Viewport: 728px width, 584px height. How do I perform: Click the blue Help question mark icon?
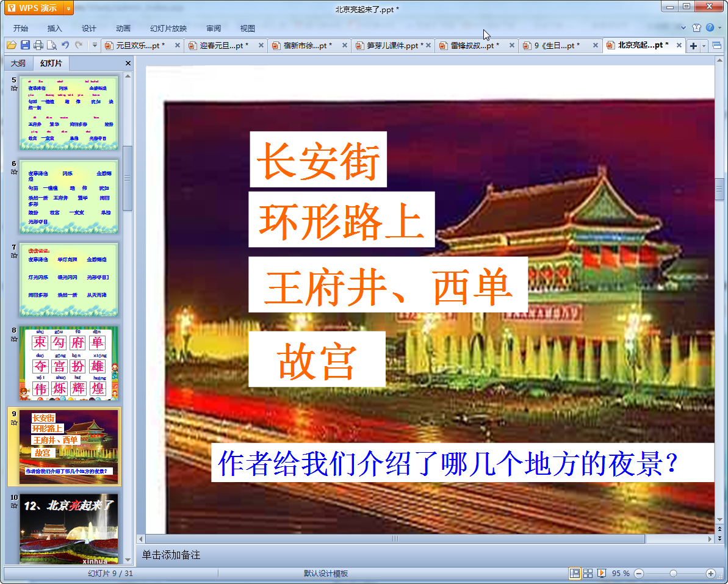click(710, 28)
